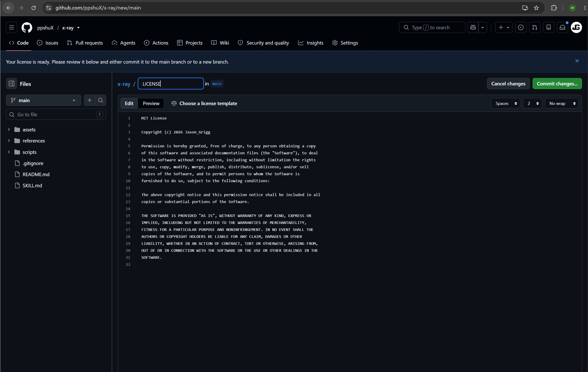Screen dimensions: 588x372
Task: Change the No wrap line mode dropdown
Action: click(x=562, y=104)
